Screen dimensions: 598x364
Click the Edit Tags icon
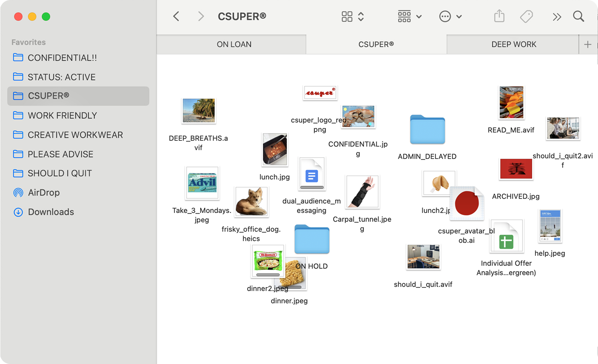coord(526,16)
